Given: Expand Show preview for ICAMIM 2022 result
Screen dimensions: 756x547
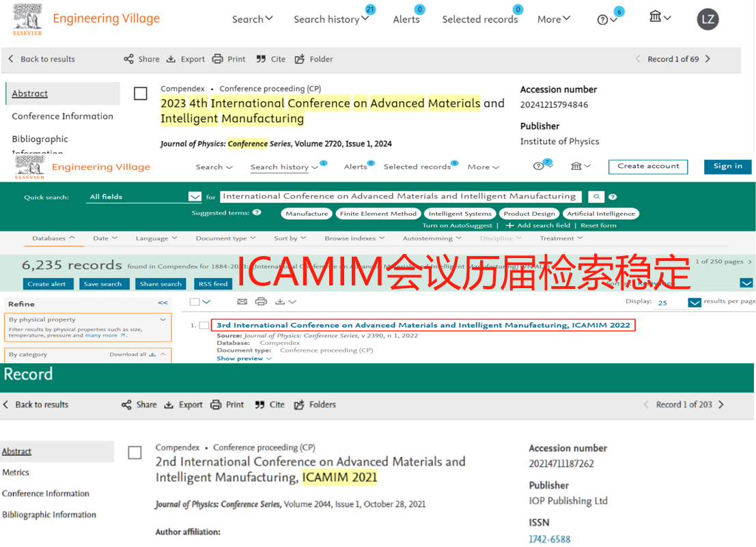Looking at the screenshot, I should pos(244,359).
